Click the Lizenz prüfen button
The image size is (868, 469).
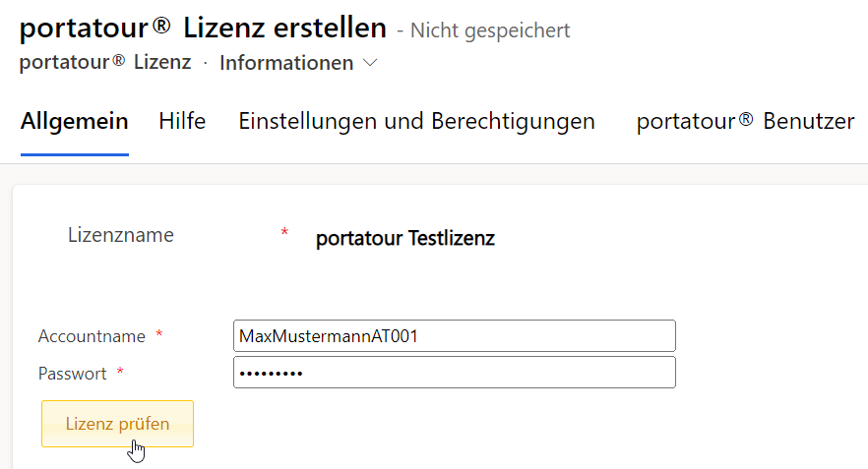coord(117,424)
